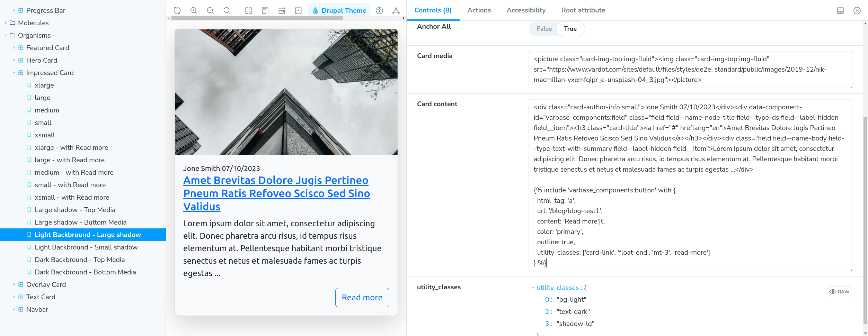The width and height of the screenshot is (868, 336).
Task: Open the small - with Read more story
Action: pos(70,185)
